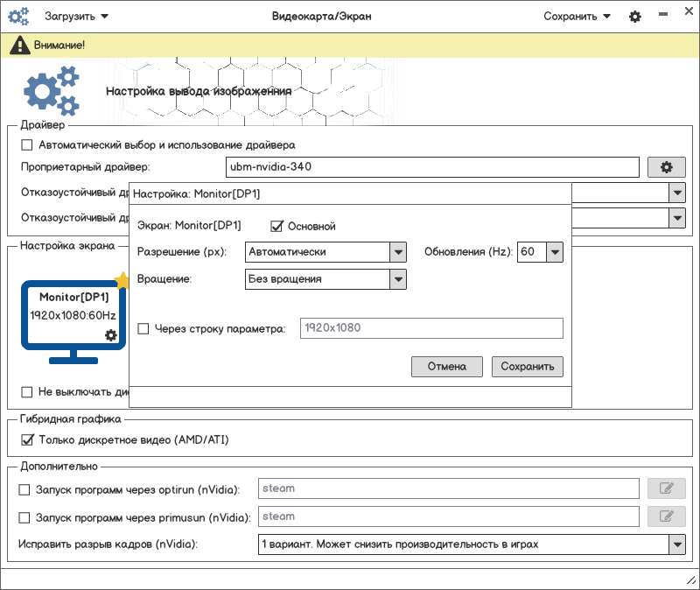Minimize the window
Viewport: 700px width, 590px height.
663,14
